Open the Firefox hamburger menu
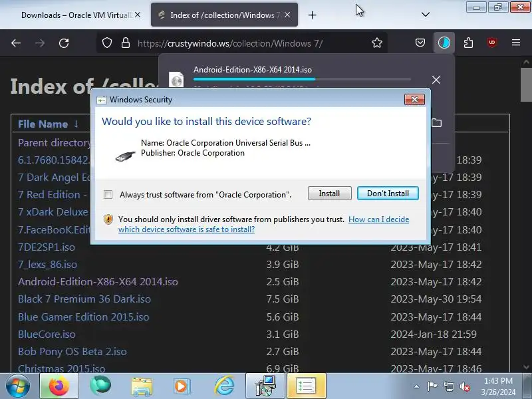The height and width of the screenshot is (399, 532). 516,43
